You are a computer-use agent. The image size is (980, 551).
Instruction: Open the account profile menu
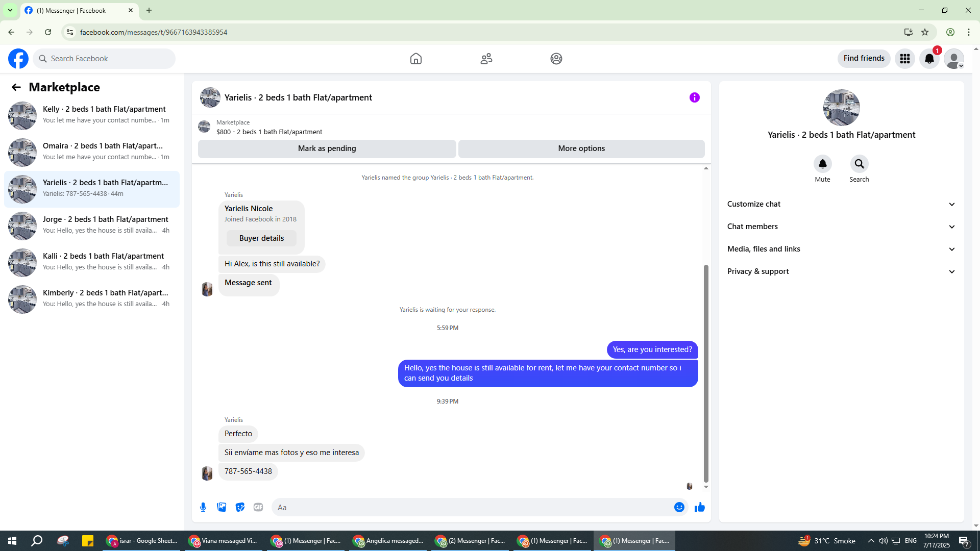[954, 59]
